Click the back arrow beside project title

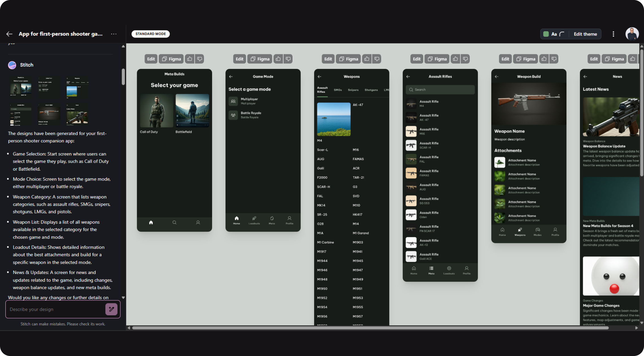[x=9, y=34]
